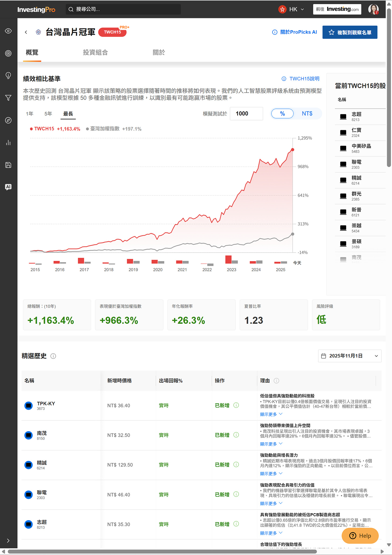Switch to the 投資組合 tab

[95, 53]
